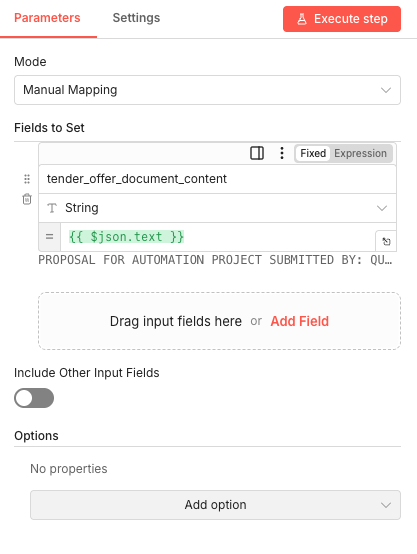Run the Execute step button
This screenshot has width=417, height=554.
click(x=342, y=19)
